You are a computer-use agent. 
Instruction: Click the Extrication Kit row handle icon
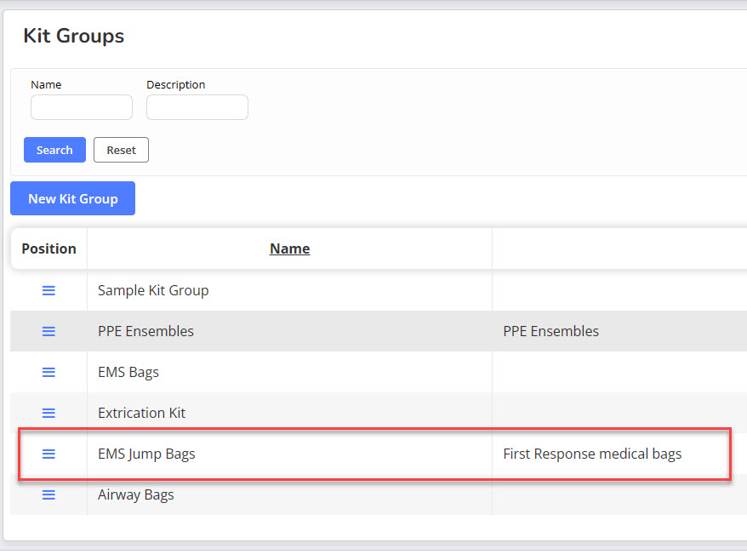point(48,413)
